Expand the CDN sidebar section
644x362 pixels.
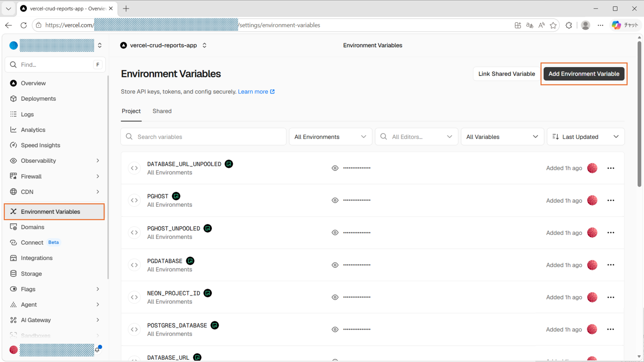pyautogui.click(x=98, y=192)
